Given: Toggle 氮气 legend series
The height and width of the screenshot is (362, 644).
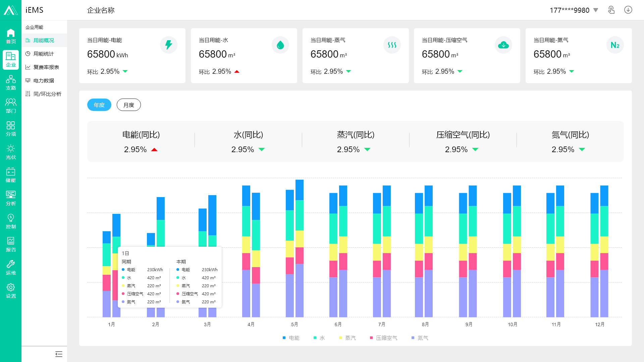Looking at the screenshot, I should click(x=420, y=338).
